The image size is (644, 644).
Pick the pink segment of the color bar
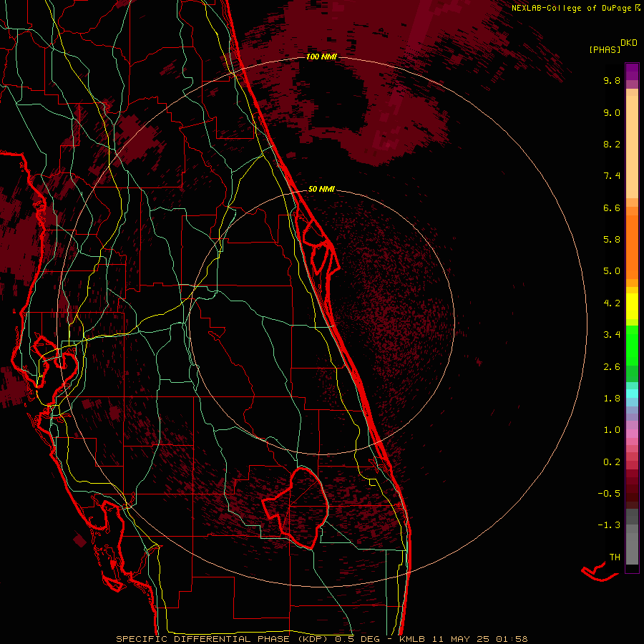[632, 434]
